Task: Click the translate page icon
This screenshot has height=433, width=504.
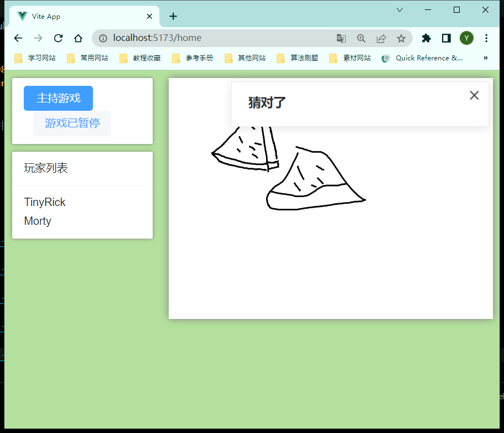Action: tap(341, 38)
